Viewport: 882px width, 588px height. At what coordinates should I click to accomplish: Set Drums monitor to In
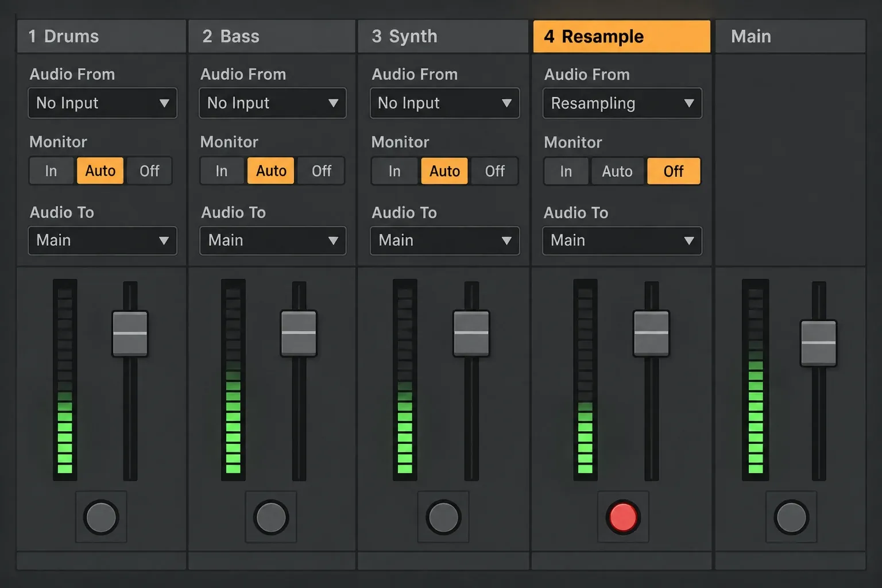pos(51,171)
